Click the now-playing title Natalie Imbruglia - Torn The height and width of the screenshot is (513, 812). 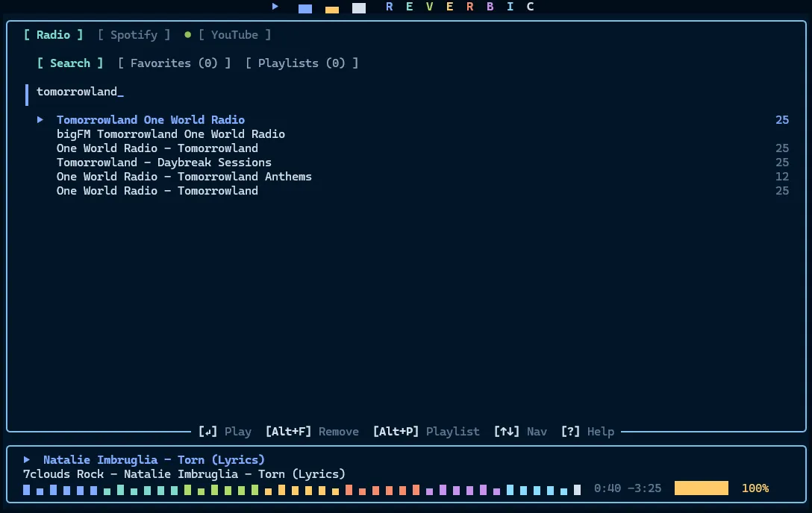coord(154,460)
